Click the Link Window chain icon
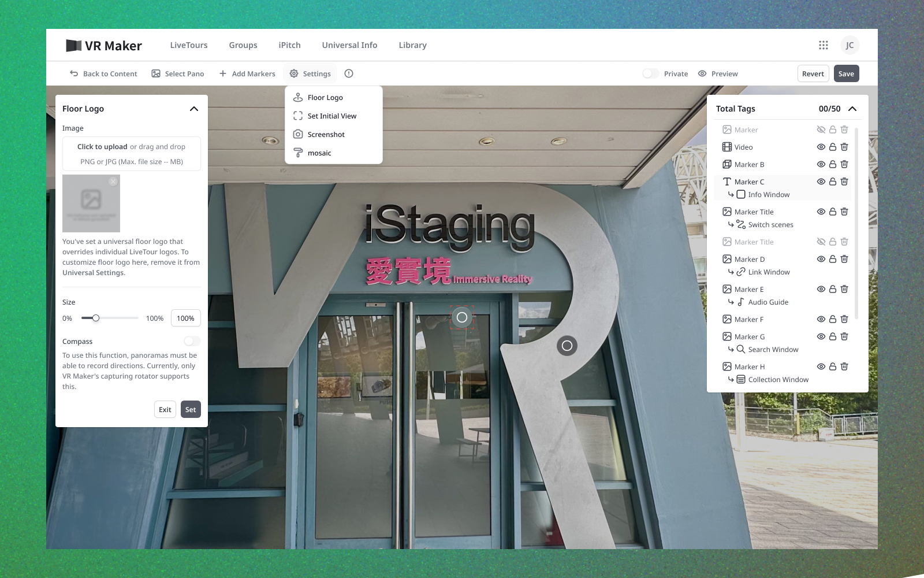 click(x=741, y=272)
